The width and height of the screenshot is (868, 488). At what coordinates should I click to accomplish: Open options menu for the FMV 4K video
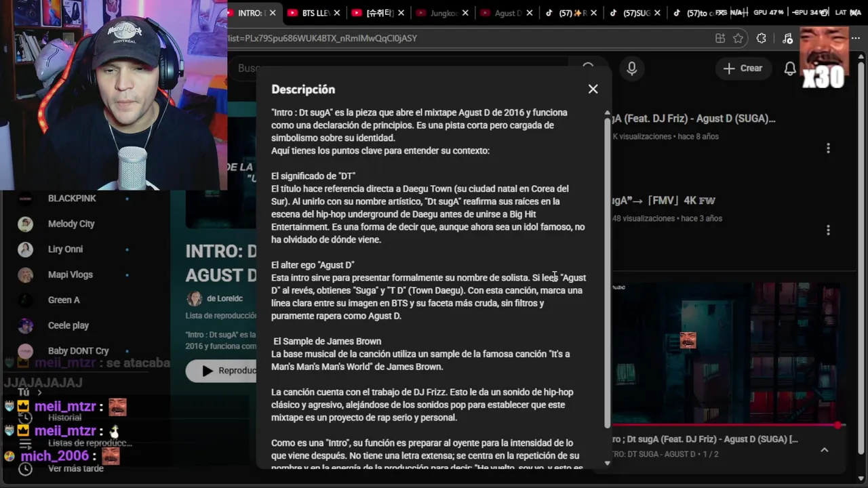click(828, 230)
